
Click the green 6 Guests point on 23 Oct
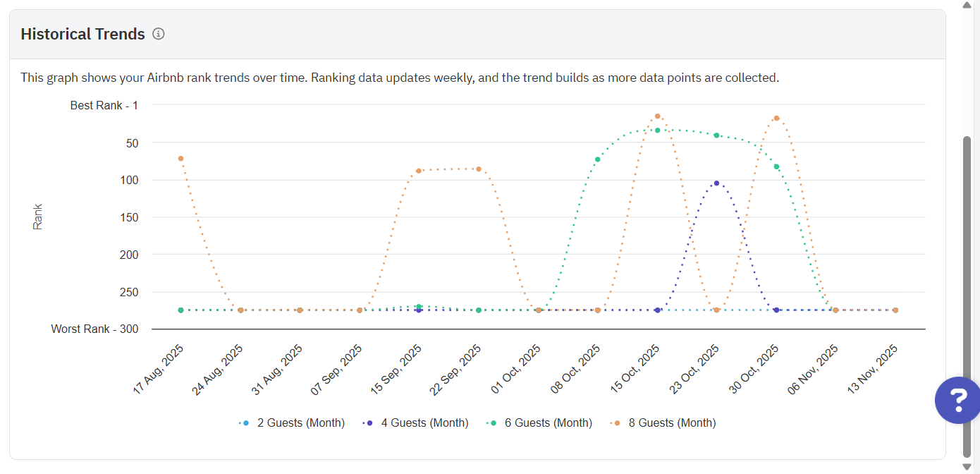(x=717, y=135)
